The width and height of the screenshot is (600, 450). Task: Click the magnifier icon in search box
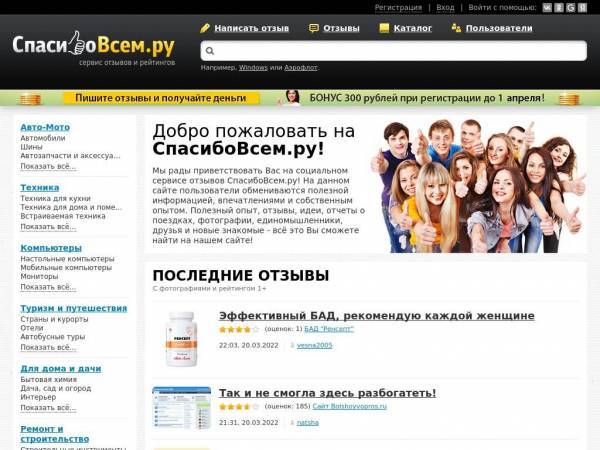[210, 51]
